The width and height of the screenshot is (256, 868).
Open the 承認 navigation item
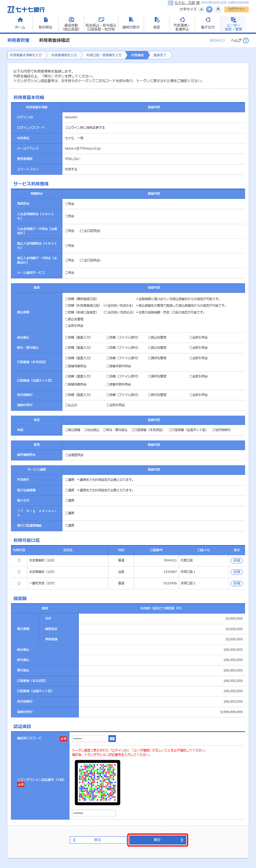click(157, 23)
